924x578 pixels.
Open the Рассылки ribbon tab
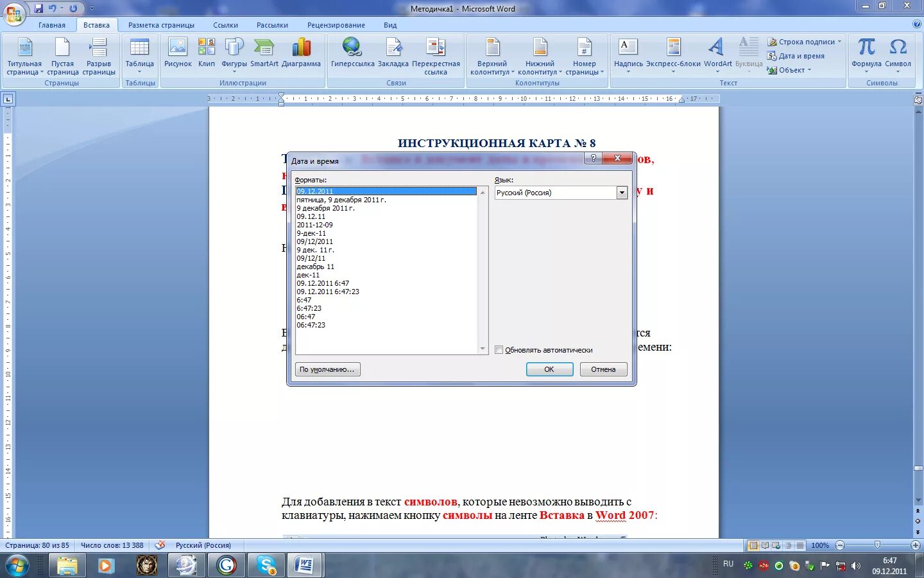tap(272, 25)
